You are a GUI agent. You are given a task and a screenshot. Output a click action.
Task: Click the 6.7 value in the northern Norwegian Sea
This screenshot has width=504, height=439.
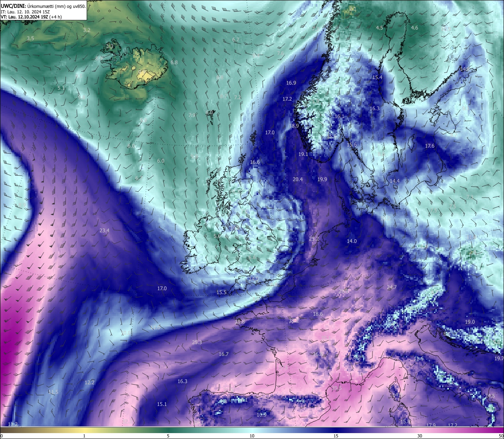[x=236, y=40]
